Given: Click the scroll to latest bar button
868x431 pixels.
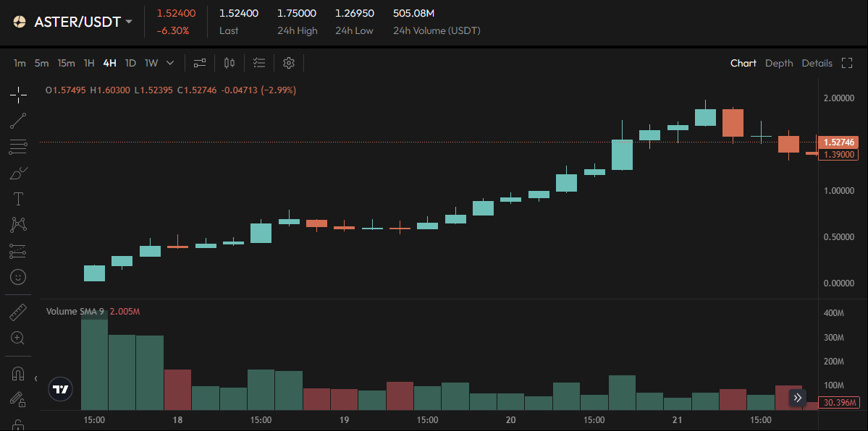Looking at the screenshot, I should pos(798,397).
